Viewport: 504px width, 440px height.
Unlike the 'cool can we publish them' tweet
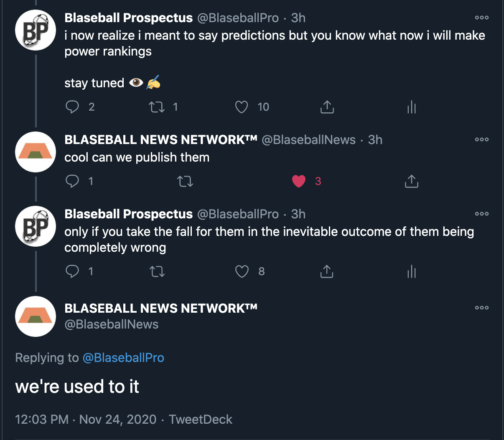pos(298,181)
